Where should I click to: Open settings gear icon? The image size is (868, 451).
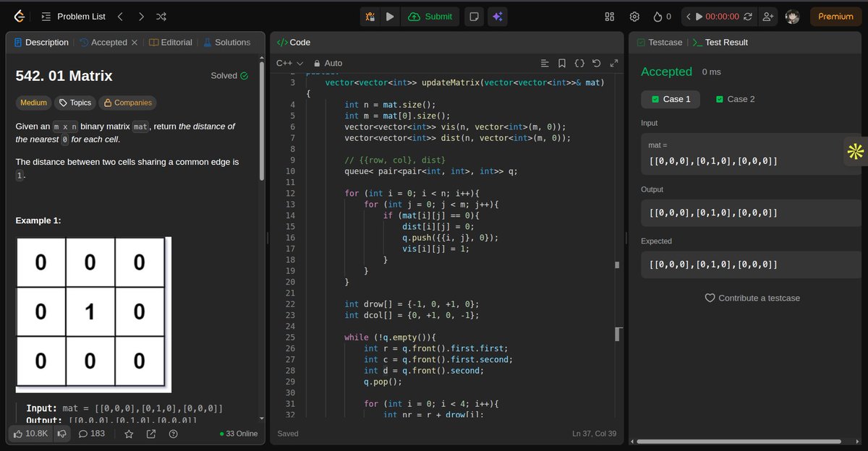point(634,16)
